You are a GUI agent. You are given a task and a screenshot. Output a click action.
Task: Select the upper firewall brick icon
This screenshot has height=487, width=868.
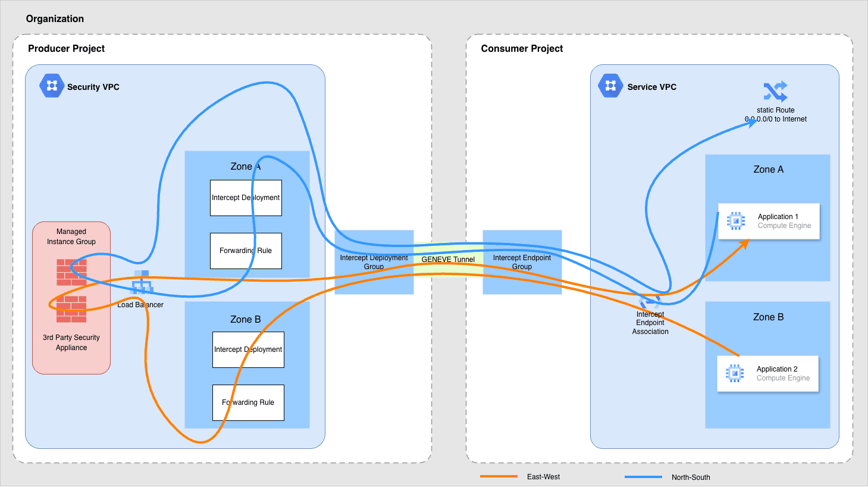click(x=71, y=272)
